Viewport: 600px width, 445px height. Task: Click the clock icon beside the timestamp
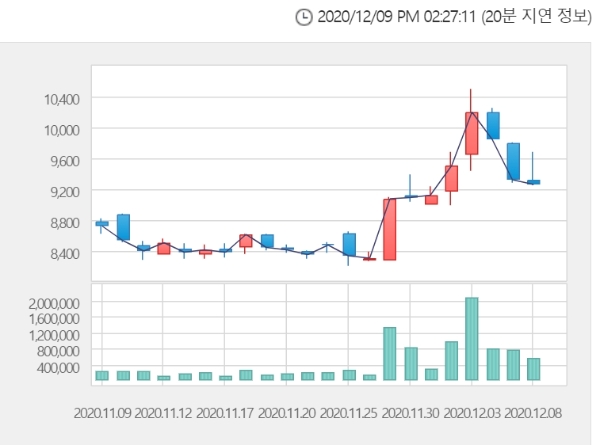pyautogui.click(x=304, y=17)
